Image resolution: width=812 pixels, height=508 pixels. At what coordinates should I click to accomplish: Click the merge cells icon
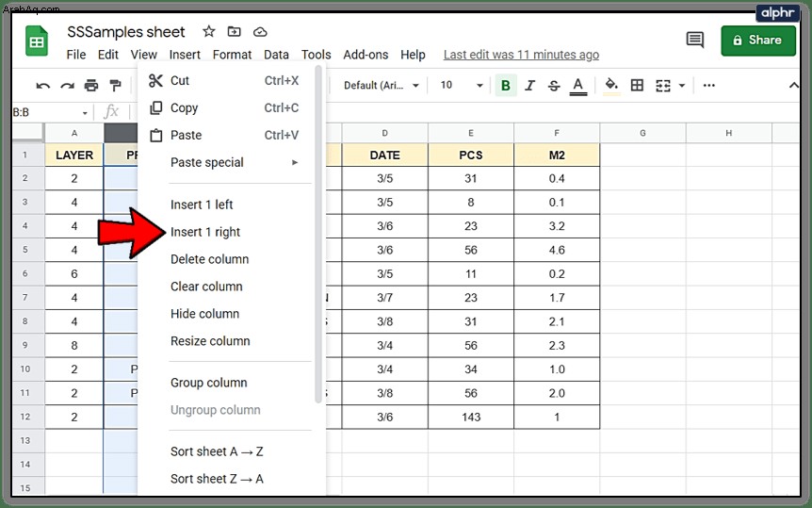tap(663, 86)
